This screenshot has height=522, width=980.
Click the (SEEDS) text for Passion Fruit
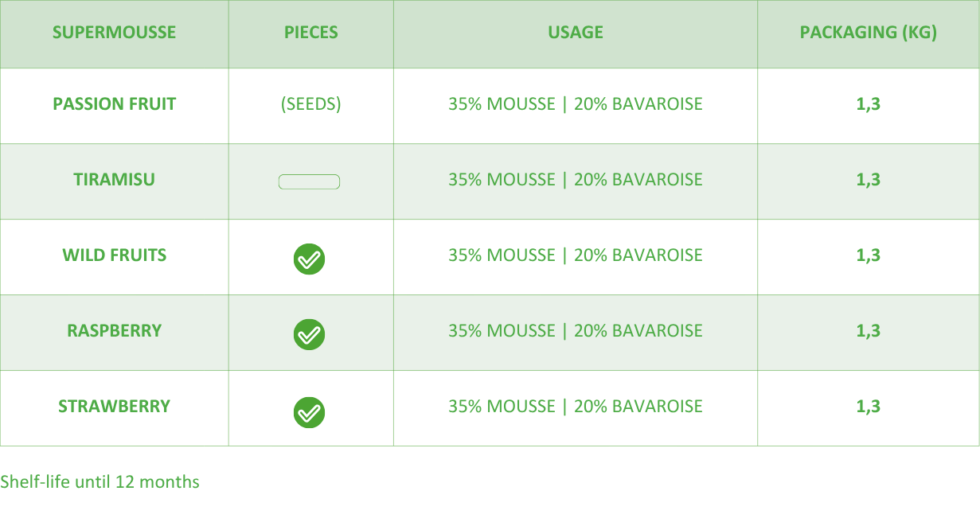310,104
